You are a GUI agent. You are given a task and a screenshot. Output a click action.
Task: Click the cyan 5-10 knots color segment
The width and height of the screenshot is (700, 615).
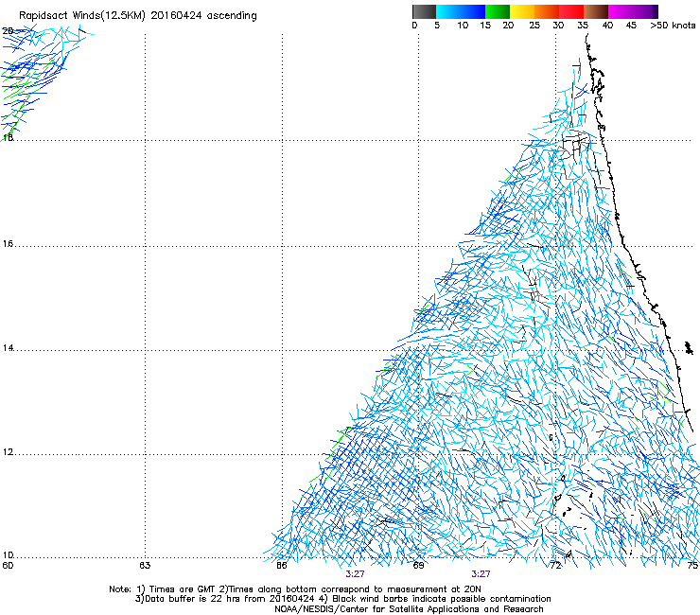448,11
